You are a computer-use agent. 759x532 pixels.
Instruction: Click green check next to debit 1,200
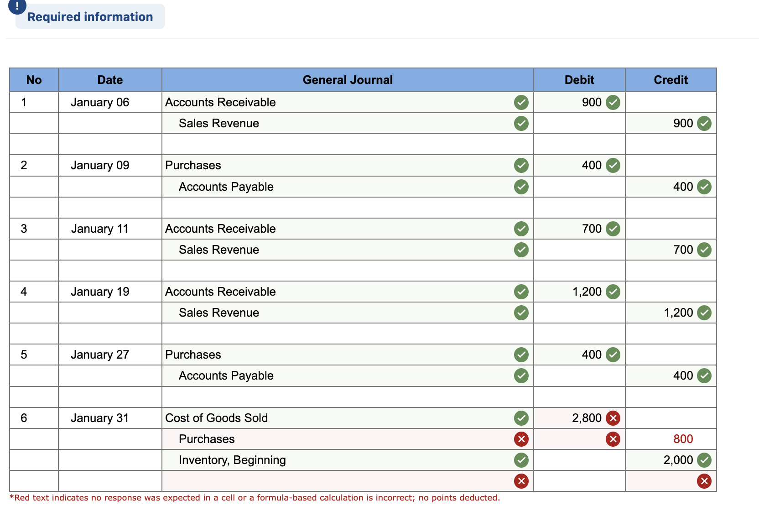[x=613, y=292]
